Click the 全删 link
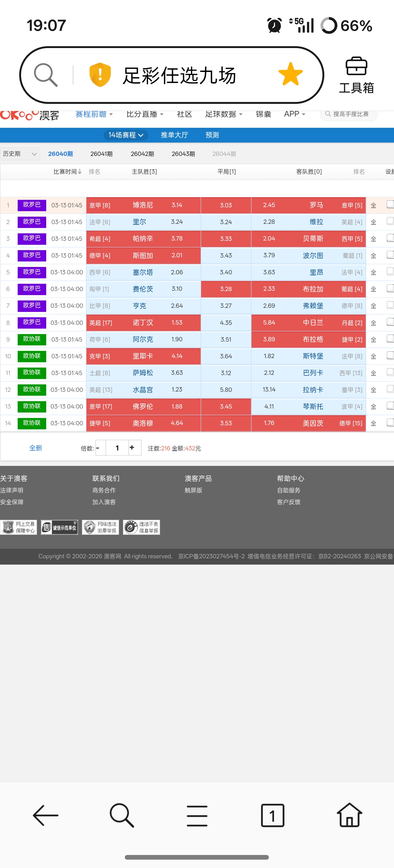Screen dimensions: 394x868 [x=35, y=448]
